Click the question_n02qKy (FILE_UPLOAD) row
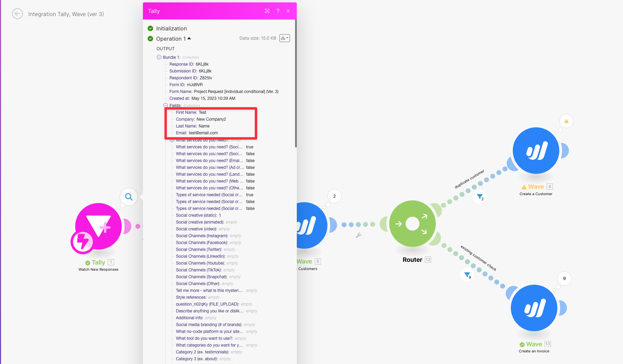 point(214,304)
